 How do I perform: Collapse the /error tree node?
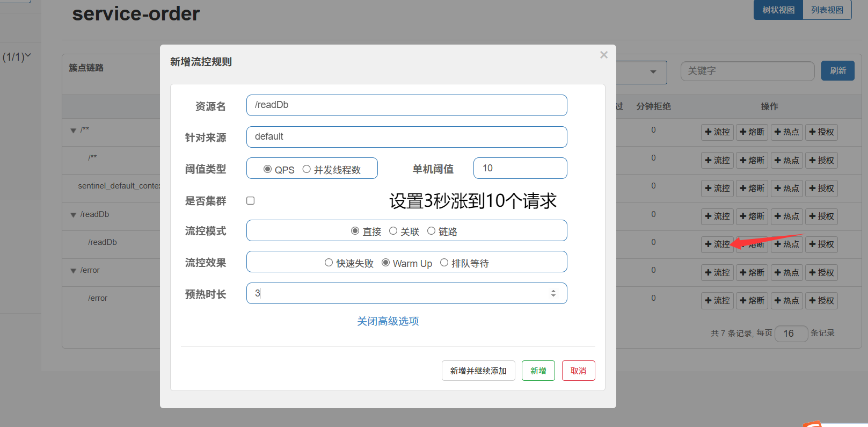point(74,271)
